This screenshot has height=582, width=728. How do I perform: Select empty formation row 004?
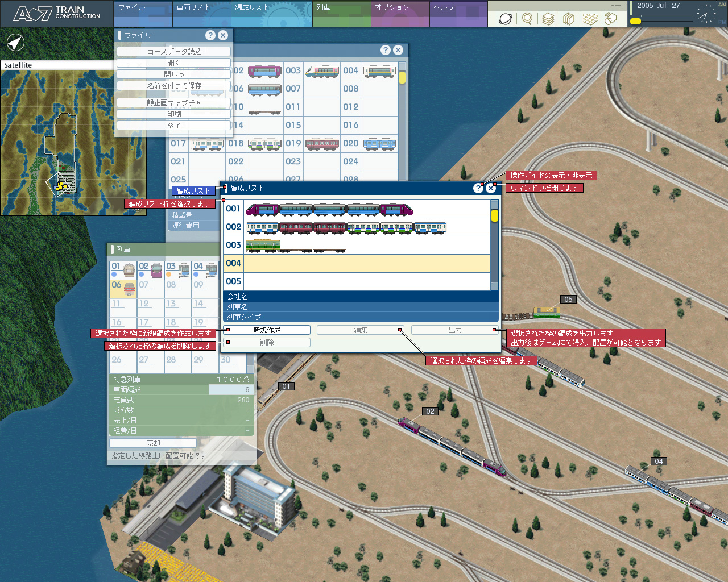pyautogui.click(x=357, y=263)
